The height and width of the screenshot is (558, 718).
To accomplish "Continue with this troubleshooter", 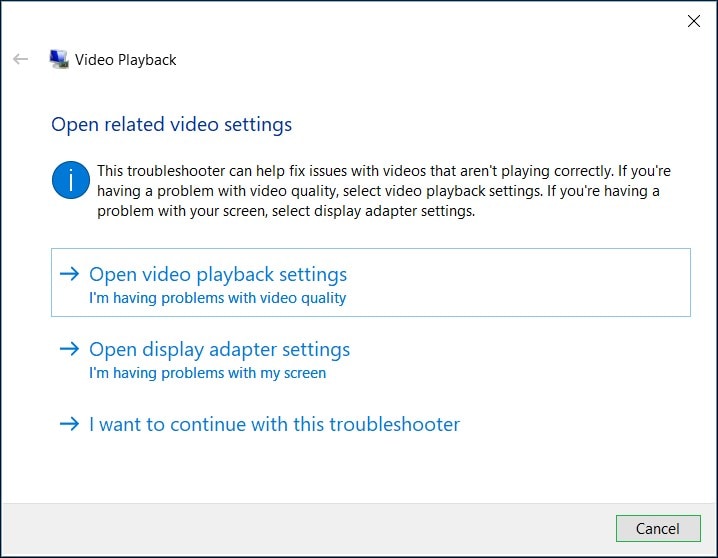I will point(370,424).
